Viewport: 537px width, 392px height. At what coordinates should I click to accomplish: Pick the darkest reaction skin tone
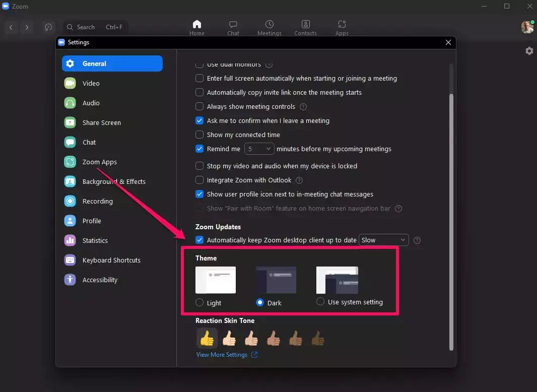coord(317,338)
